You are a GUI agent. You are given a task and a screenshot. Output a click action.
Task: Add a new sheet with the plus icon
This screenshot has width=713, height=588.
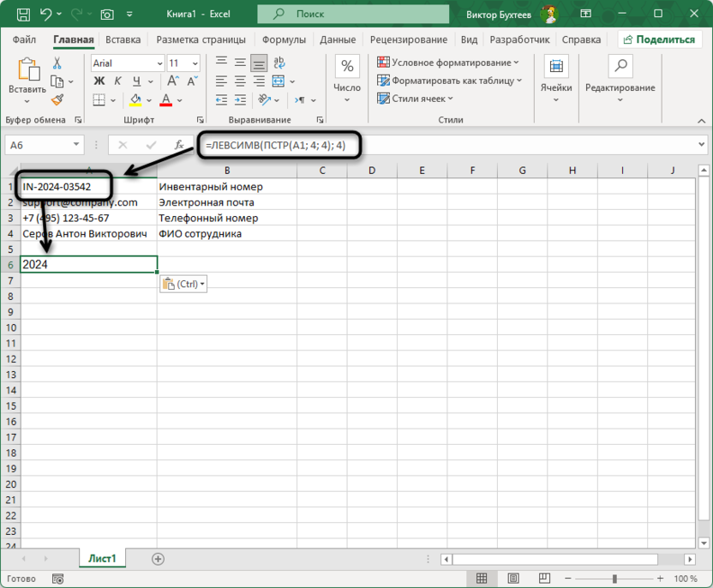point(158,559)
